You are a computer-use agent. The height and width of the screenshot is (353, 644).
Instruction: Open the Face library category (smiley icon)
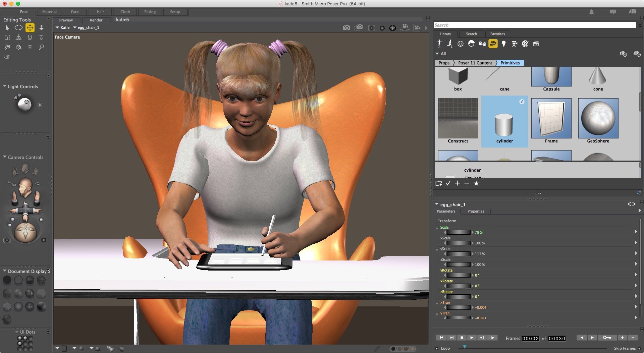(461, 44)
